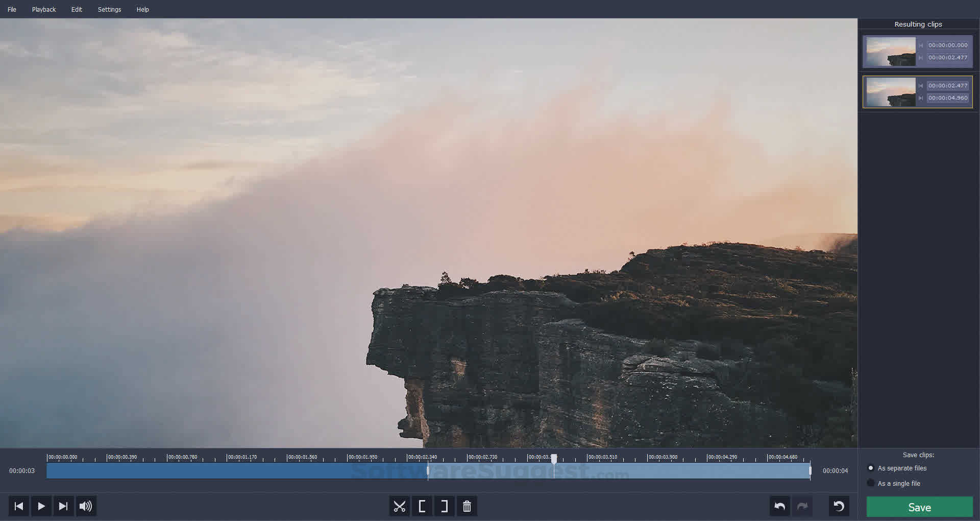Select the As separate files option

(871, 468)
